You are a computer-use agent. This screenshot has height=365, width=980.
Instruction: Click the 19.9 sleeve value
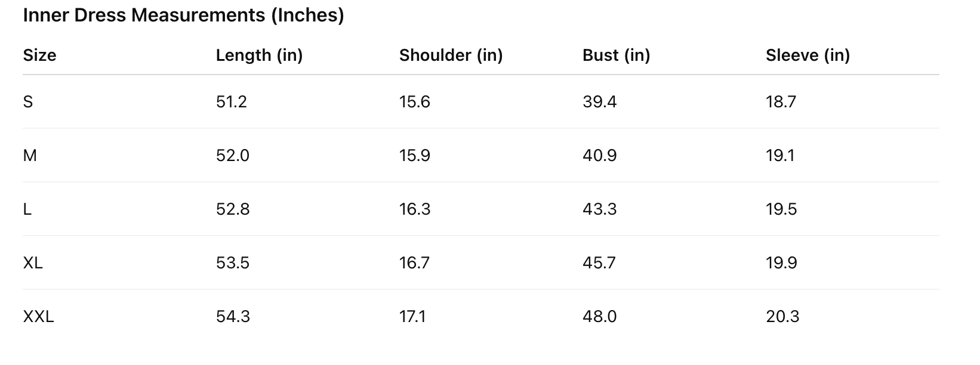pyautogui.click(x=781, y=263)
